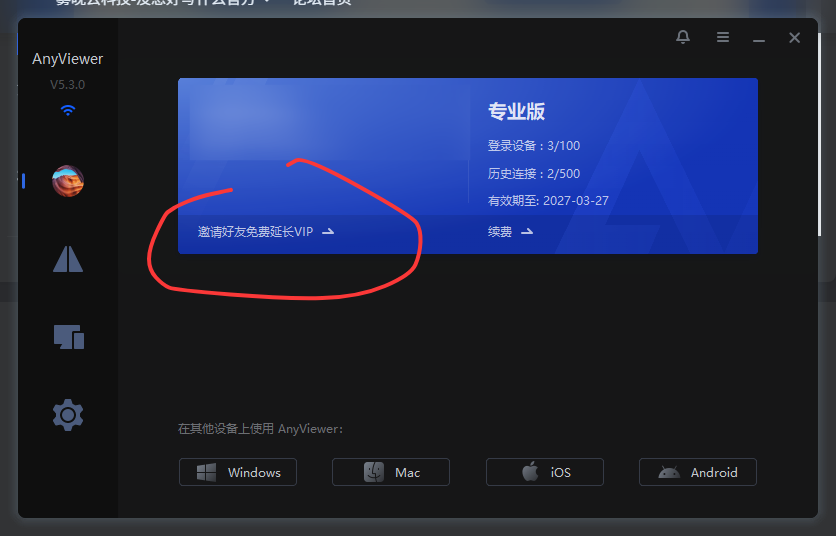Click the 专业版 plan title
The width and height of the screenshot is (836, 536).
(x=516, y=111)
